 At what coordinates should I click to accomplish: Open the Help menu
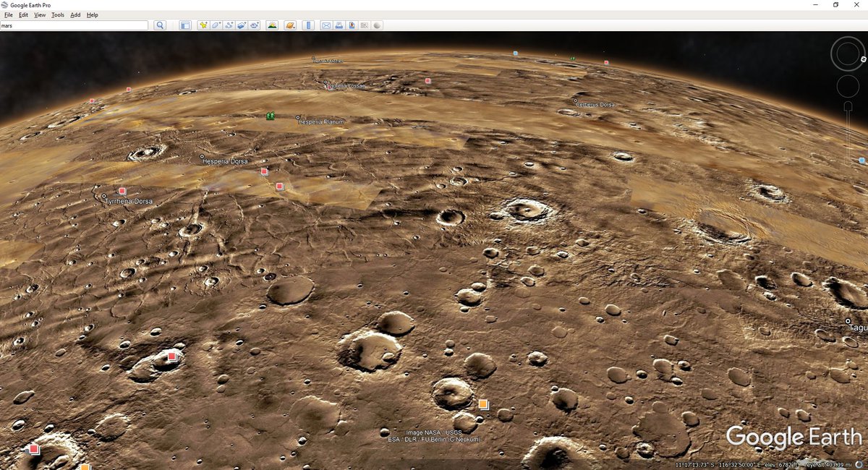click(x=93, y=14)
